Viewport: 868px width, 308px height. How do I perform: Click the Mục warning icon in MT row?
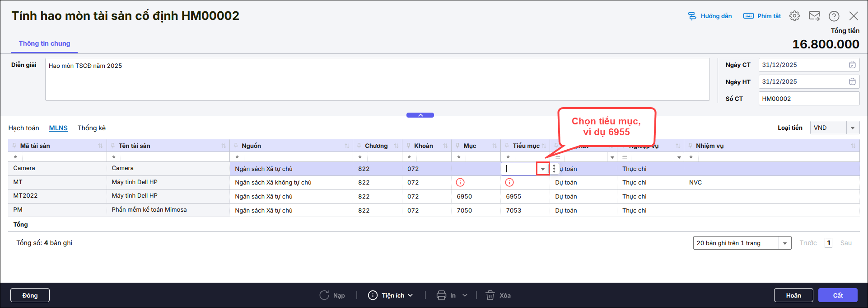point(460,182)
